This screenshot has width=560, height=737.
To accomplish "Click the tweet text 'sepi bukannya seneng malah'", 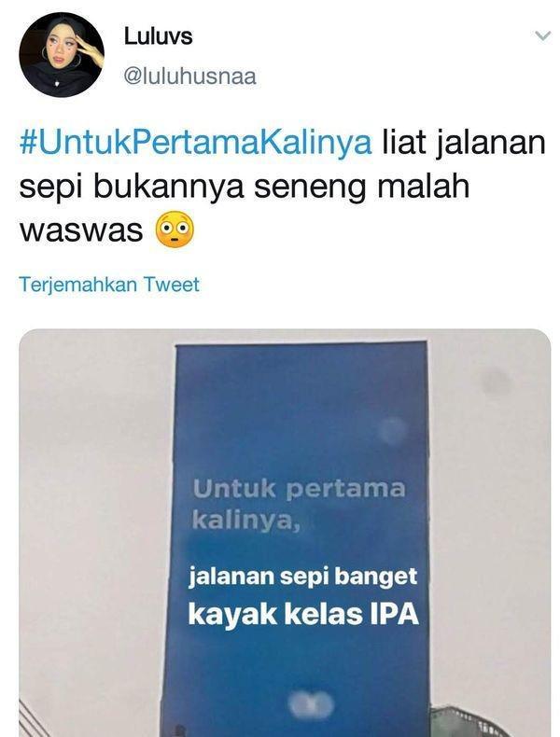I will point(245,188).
